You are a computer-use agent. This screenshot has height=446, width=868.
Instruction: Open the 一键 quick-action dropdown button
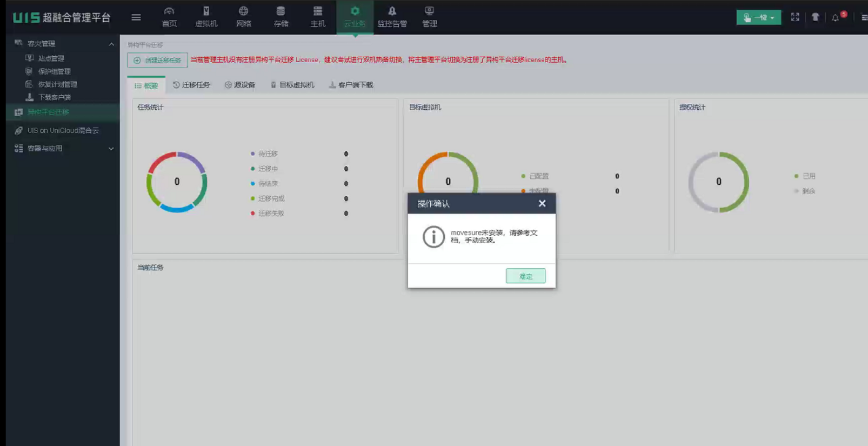coord(758,17)
